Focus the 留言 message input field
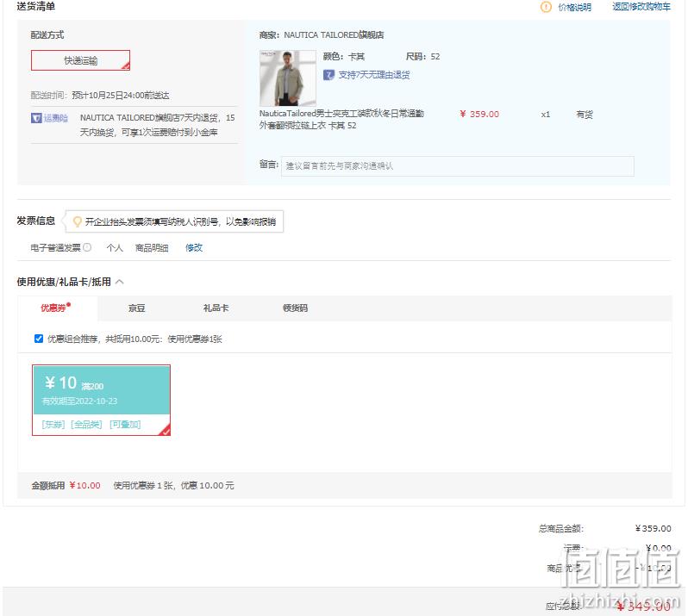Viewport: 688px width, 616px height. pos(457,166)
